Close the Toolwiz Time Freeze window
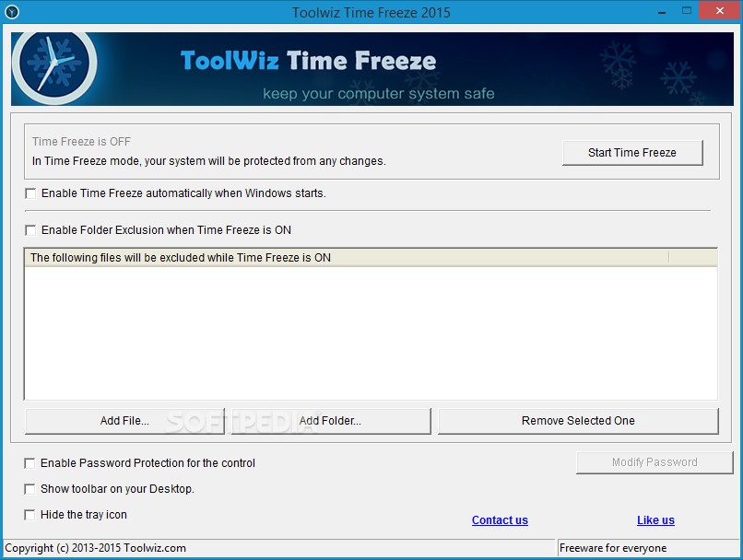This screenshot has width=743, height=560. [x=720, y=10]
